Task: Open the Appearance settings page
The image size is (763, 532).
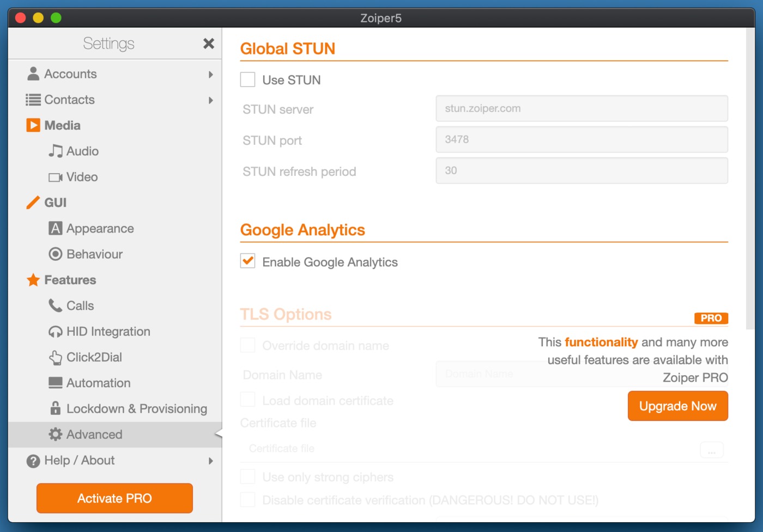Action: (115, 228)
